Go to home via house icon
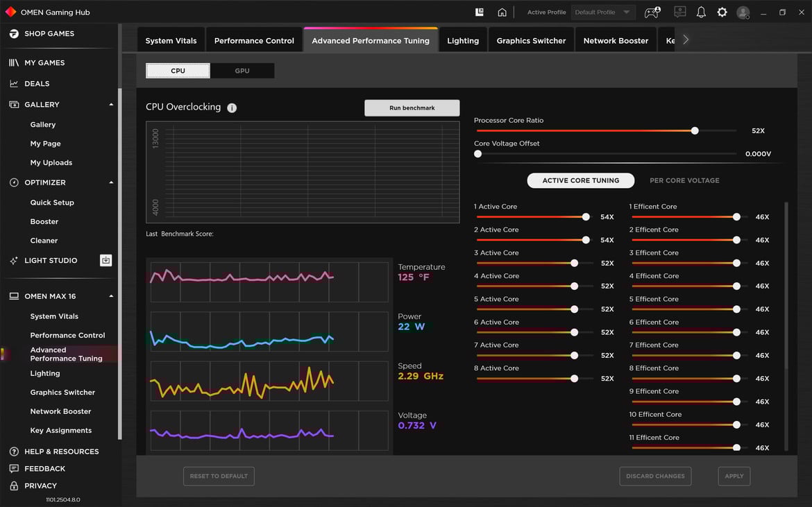Image resolution: width=812 pixels, height=507 pixels. pos(502,12)
